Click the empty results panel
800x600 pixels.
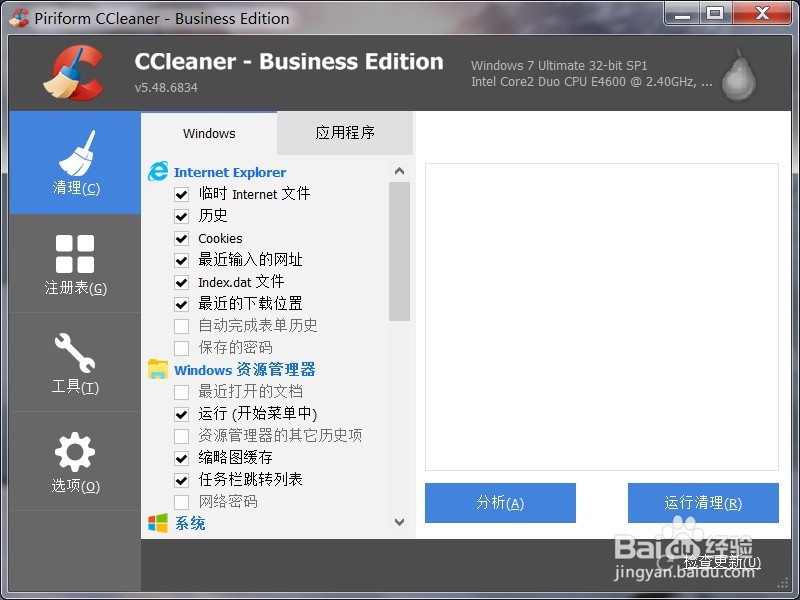click(602, 317)
